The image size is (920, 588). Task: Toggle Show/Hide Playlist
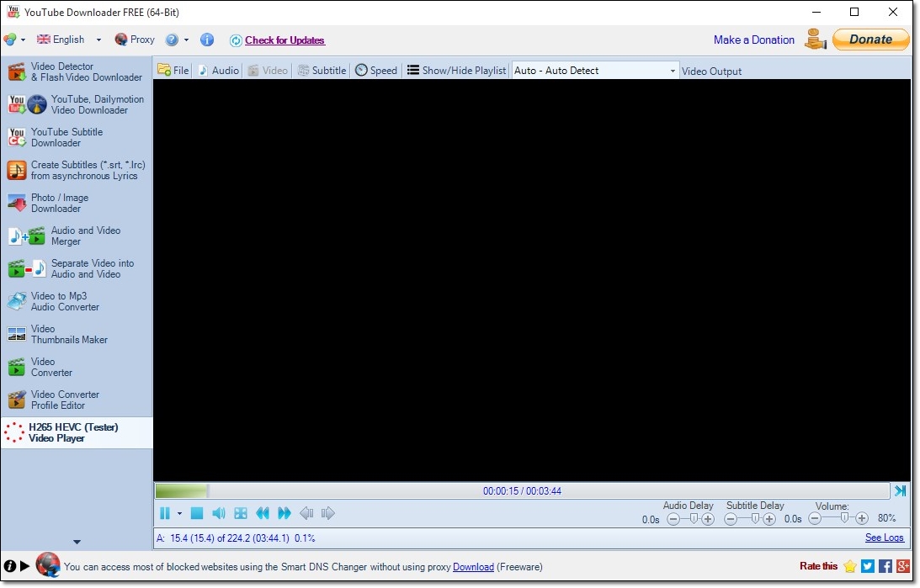coord(456,71)
